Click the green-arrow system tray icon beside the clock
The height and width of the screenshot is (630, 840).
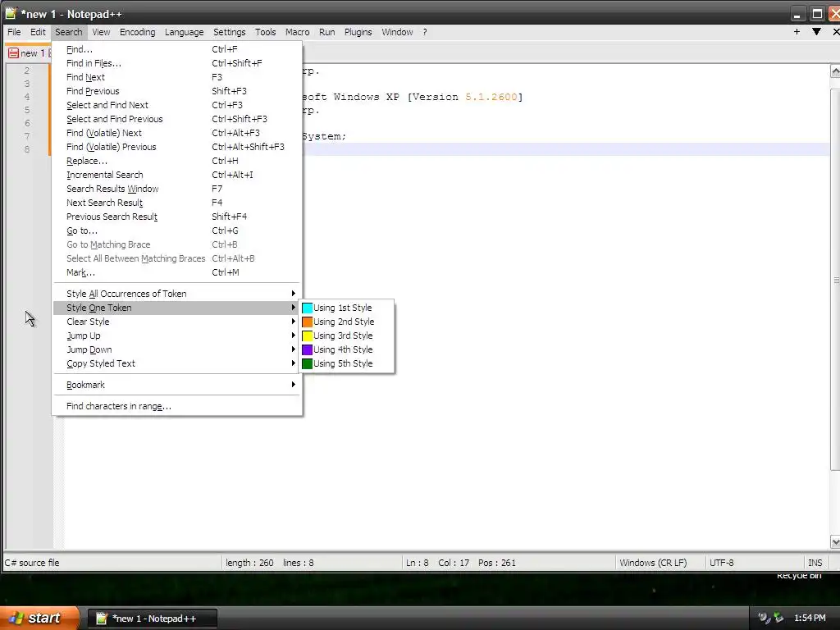point(779,618)
